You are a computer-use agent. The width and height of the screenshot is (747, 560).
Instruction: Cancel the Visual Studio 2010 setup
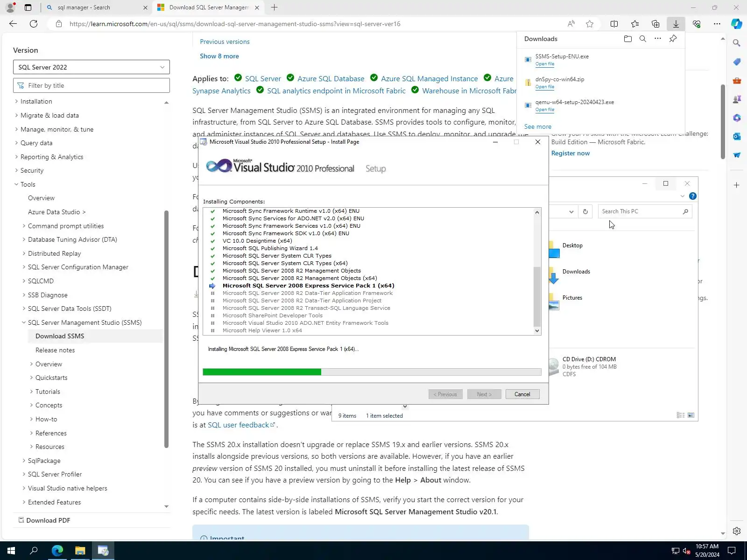[x=522, y=394]
